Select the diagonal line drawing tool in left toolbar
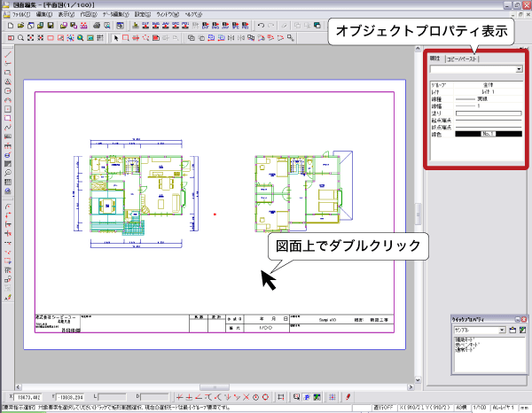 (8, 54)
